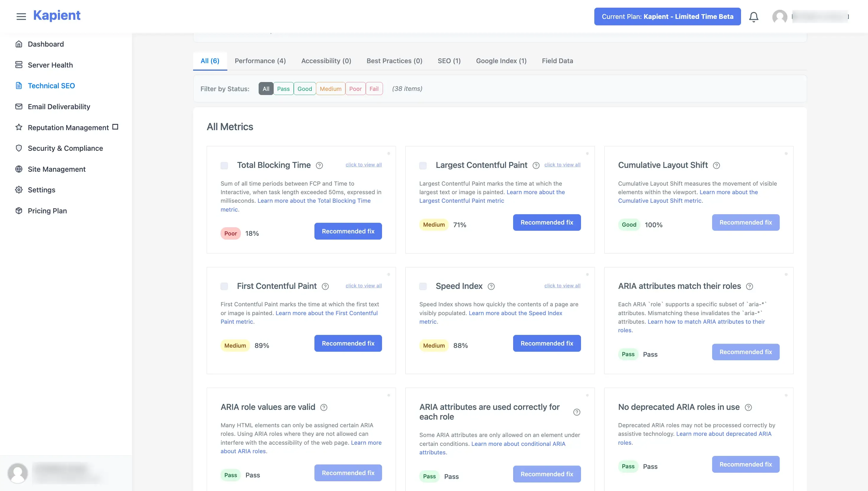The width and height of the screenshot is (868, 491).
Task: Click the Good badge on Cumulative Layout Shift
Action: [629, 225]
